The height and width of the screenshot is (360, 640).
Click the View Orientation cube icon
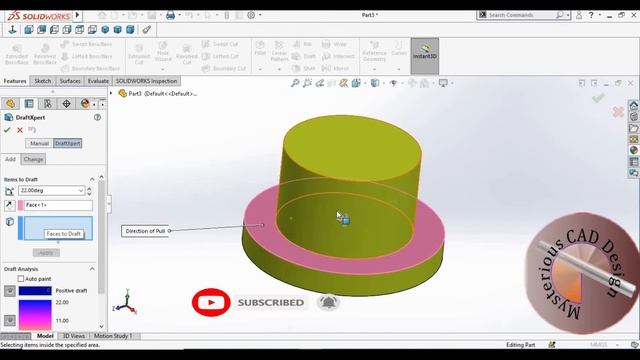(x=356, y=83)
